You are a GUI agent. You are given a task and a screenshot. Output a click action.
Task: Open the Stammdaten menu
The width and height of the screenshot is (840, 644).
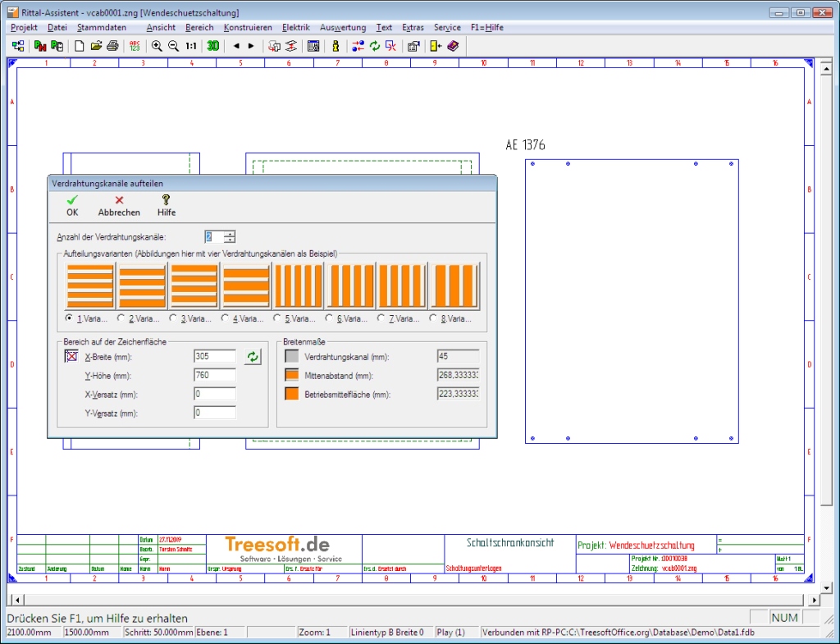coord(102,27)
